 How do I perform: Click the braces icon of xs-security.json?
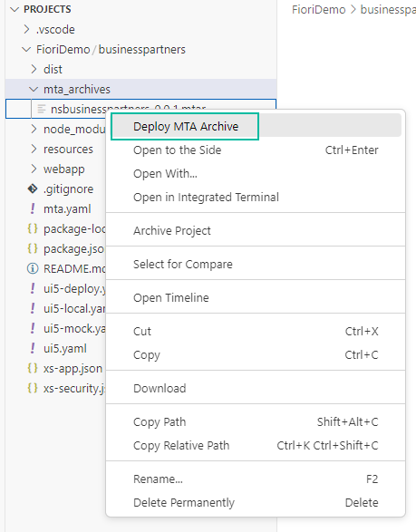33,388
